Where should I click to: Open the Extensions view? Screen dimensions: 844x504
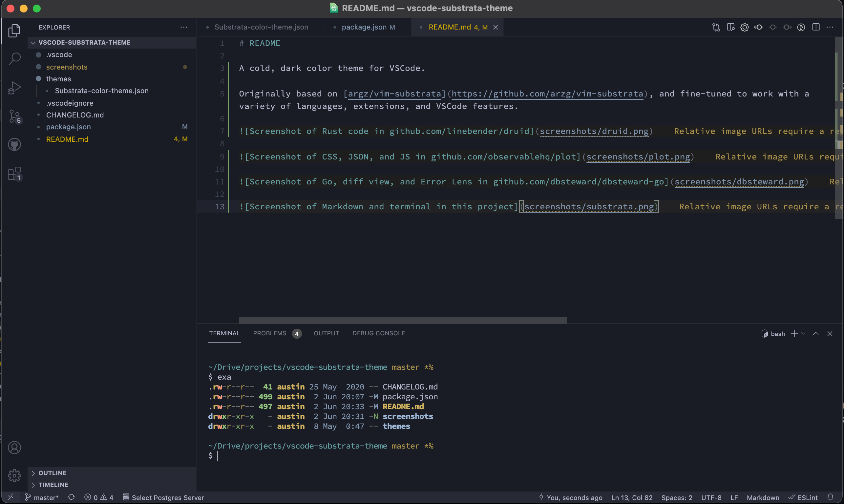(14, 174)
